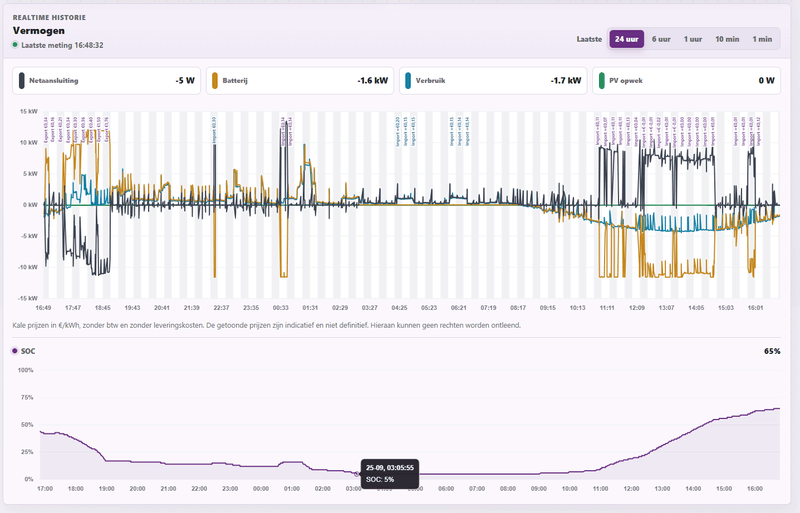Image resolution: width=800 pixels, height=513 pixels.
Task: Click the 16:49 power chart time label
Action: coord(43,308)
